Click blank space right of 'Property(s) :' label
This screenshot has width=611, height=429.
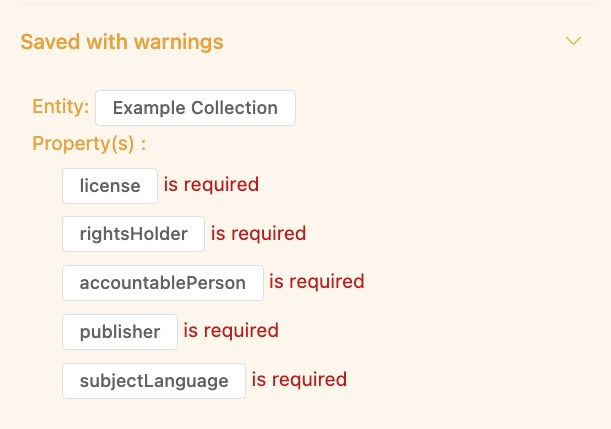(x=370, y=144)
